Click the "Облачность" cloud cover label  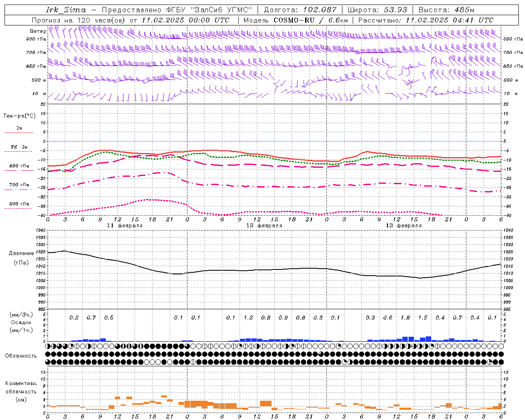[21, 356]
